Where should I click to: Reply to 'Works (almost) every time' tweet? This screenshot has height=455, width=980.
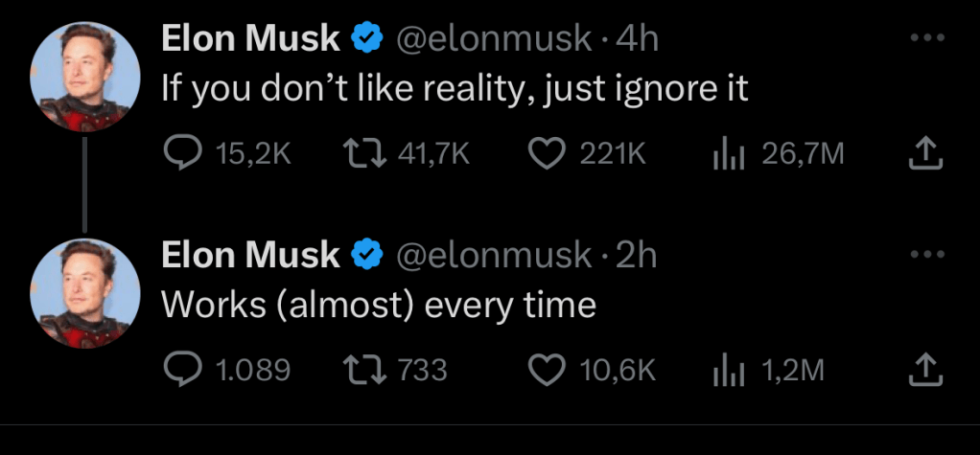[x=178, y=369]
